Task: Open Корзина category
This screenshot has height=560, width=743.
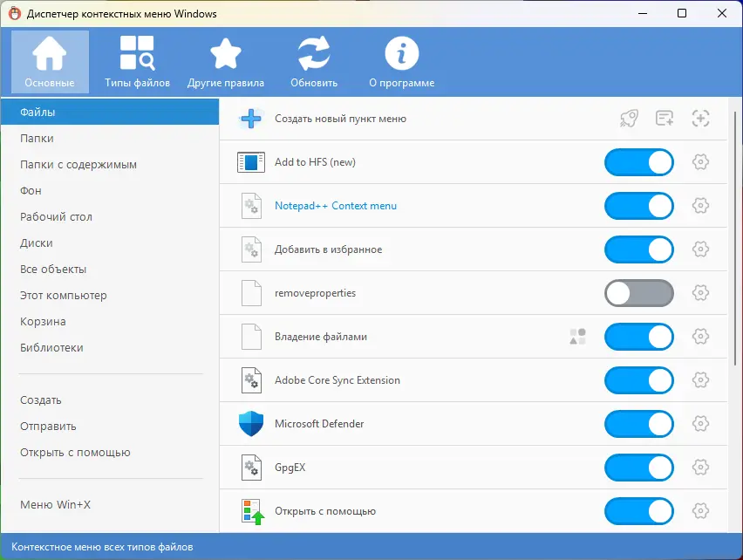Action: pyautogui.click(x=110, y=321)
